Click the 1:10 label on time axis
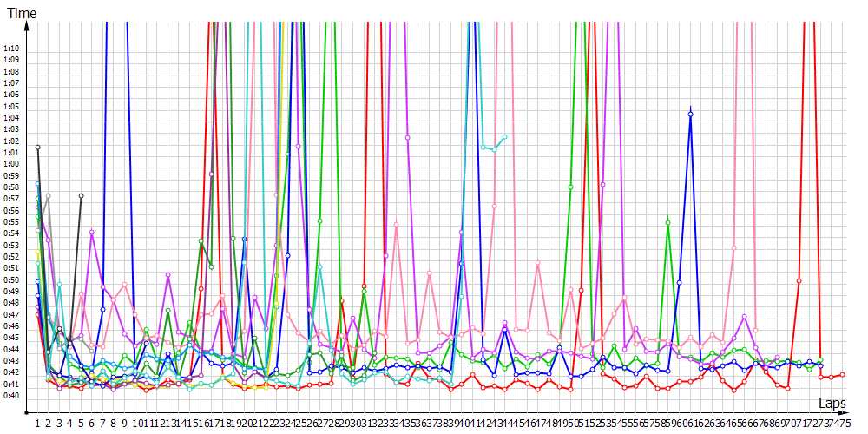This screenshot has width=868, height=434. (11, 49)
